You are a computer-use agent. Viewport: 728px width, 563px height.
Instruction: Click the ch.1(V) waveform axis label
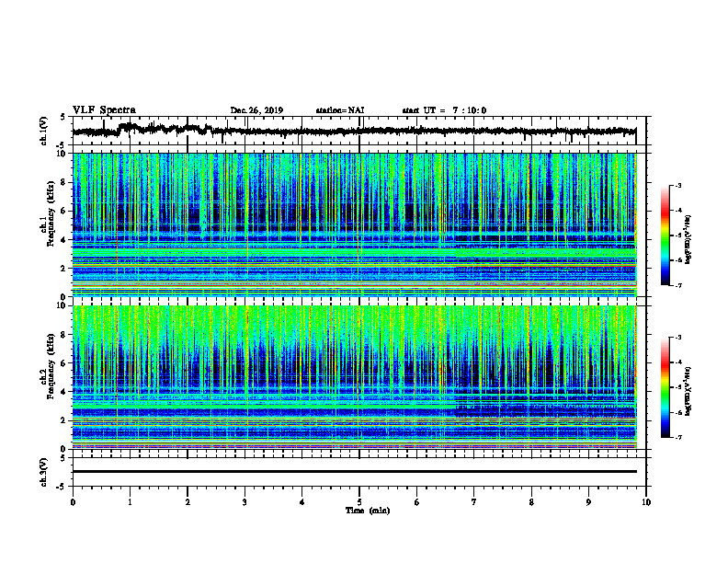(x=44, y=131)
